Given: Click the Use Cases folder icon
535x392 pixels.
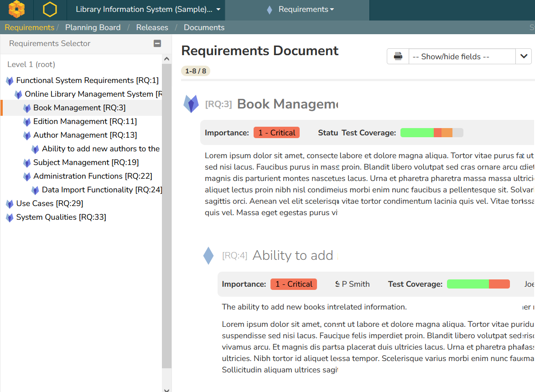Looking at the screenshot, I should pos(10,204).
